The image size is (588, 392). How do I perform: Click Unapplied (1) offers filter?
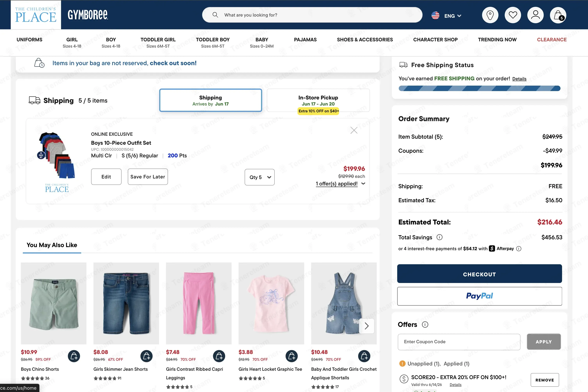pos(424,364)
